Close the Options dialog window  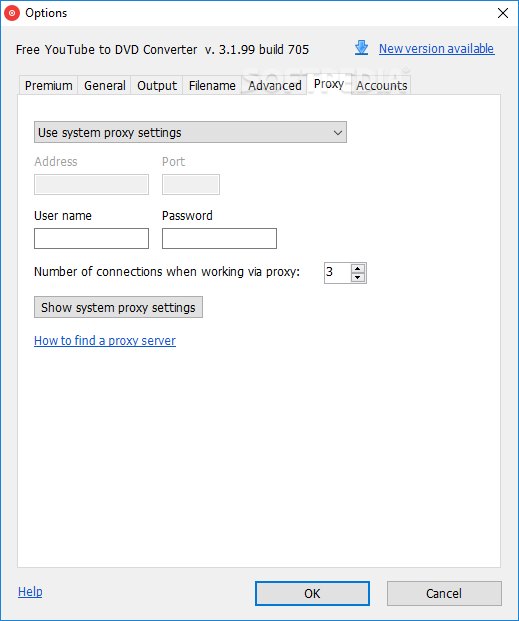tap(503, 13)
